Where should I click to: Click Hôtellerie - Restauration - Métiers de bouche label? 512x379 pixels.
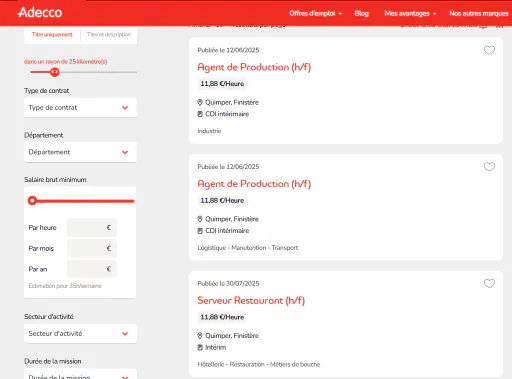click(259, 364)
